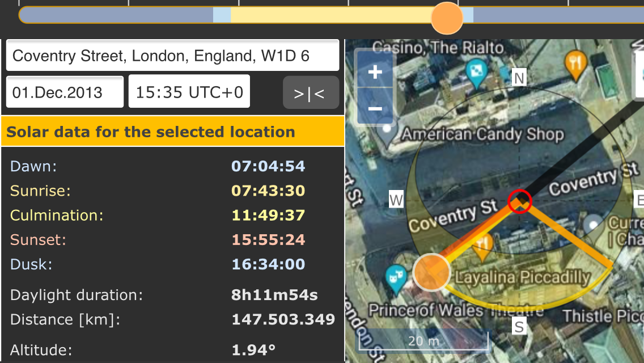This screenshot has width=644, height=363.
Task: Click the American Candy Shop label
Action: tap(482, 134)
